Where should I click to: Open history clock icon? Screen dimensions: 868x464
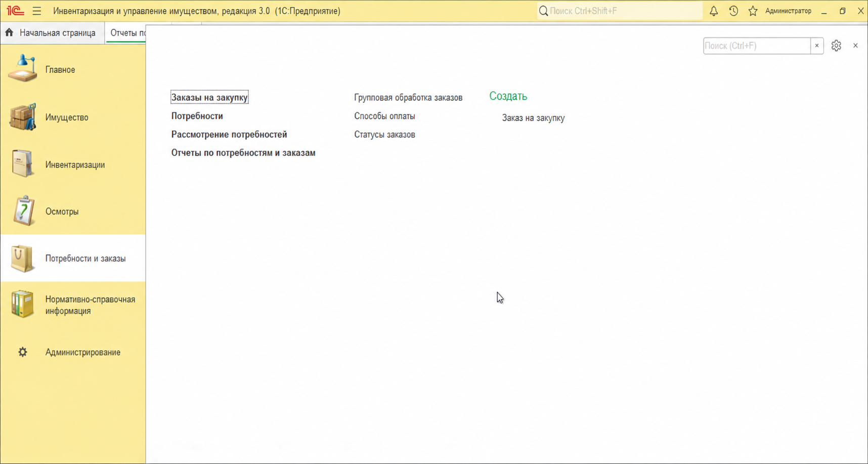coord(733,11)
